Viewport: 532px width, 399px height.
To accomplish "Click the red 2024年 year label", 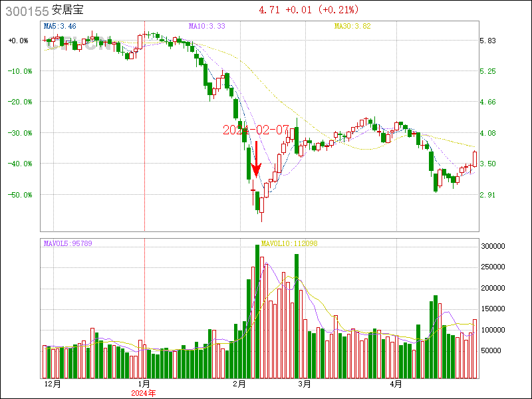I will pos(144,393).
